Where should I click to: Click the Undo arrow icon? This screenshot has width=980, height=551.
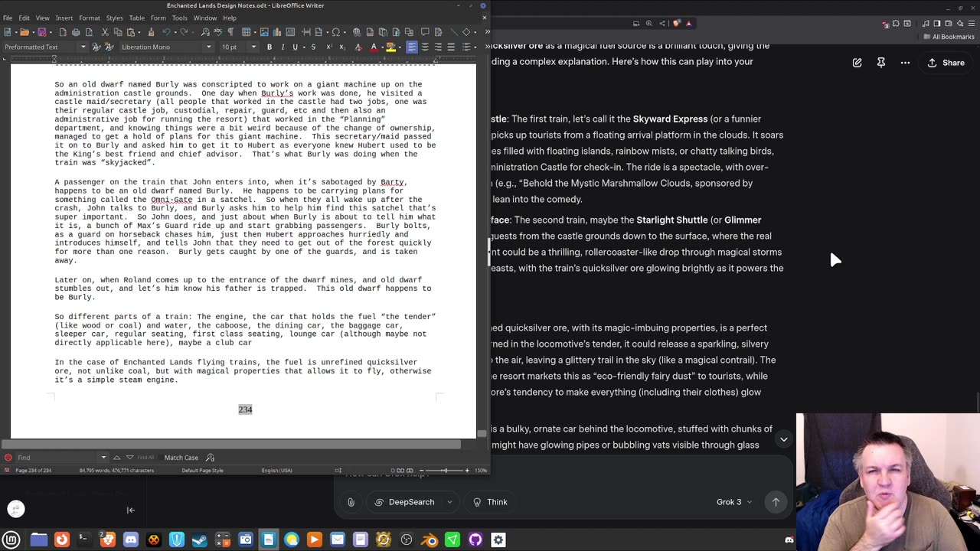166,32
